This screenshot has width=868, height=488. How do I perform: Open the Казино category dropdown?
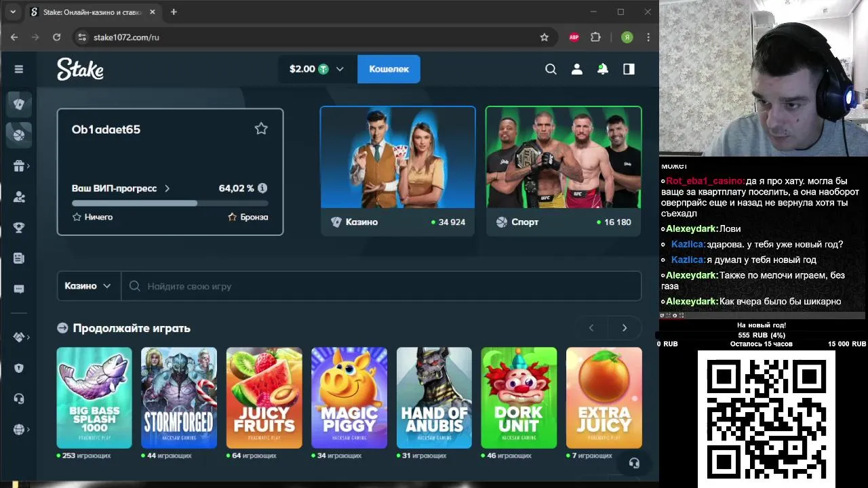point(88,286)
